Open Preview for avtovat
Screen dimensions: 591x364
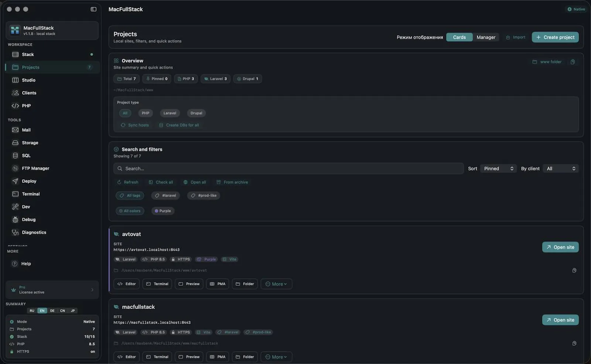click(x=189, y=284)
